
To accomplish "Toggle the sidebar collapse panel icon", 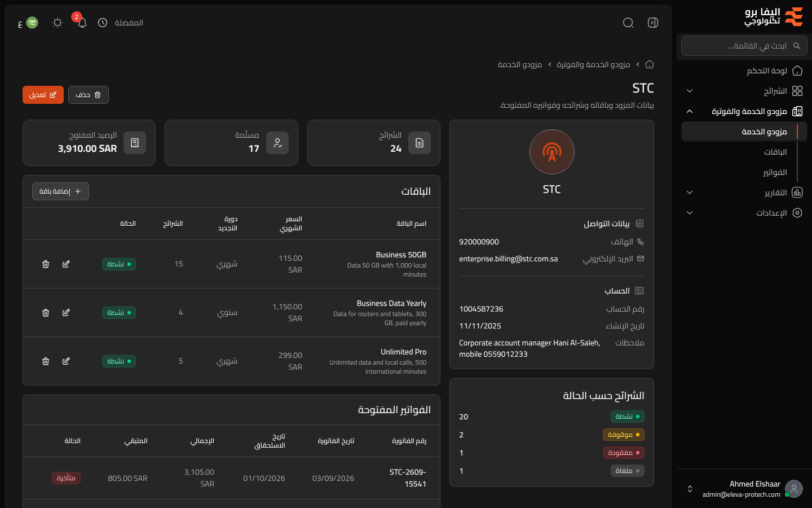I will (x=653, y=23).
